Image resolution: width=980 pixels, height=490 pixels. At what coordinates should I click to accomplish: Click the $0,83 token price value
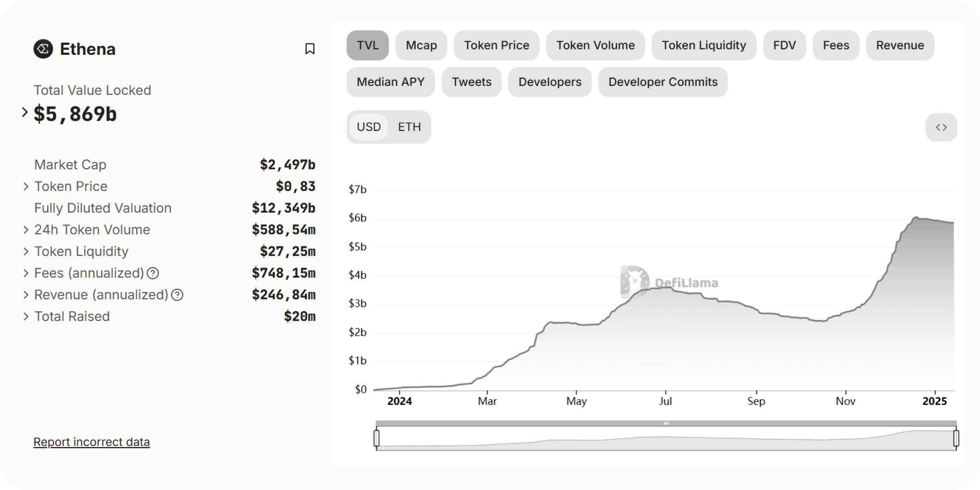(x=296, y=186)
